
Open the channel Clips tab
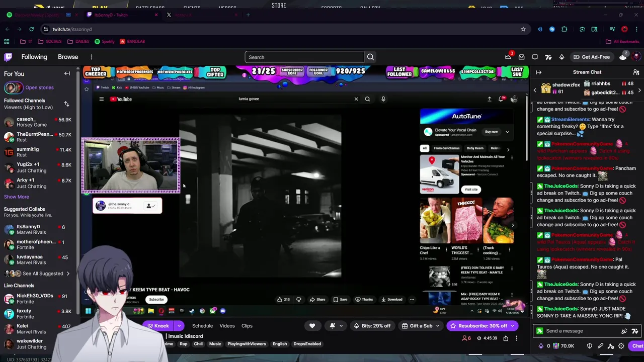247,326
